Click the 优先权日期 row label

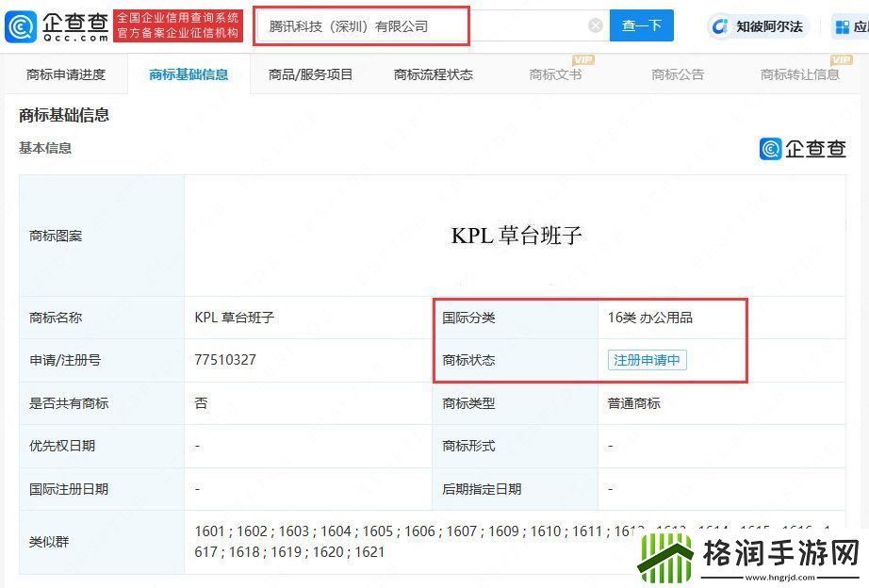click(x=62, y=446)
